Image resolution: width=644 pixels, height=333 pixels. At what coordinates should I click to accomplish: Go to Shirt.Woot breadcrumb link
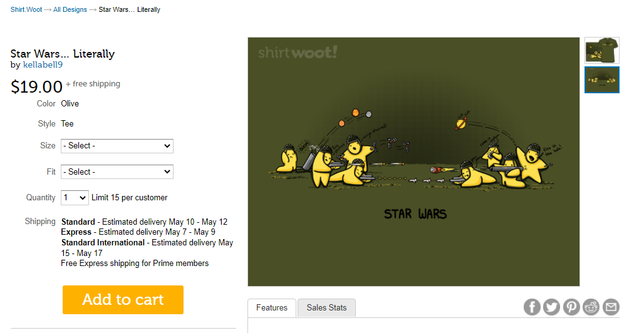click(26, 9)
